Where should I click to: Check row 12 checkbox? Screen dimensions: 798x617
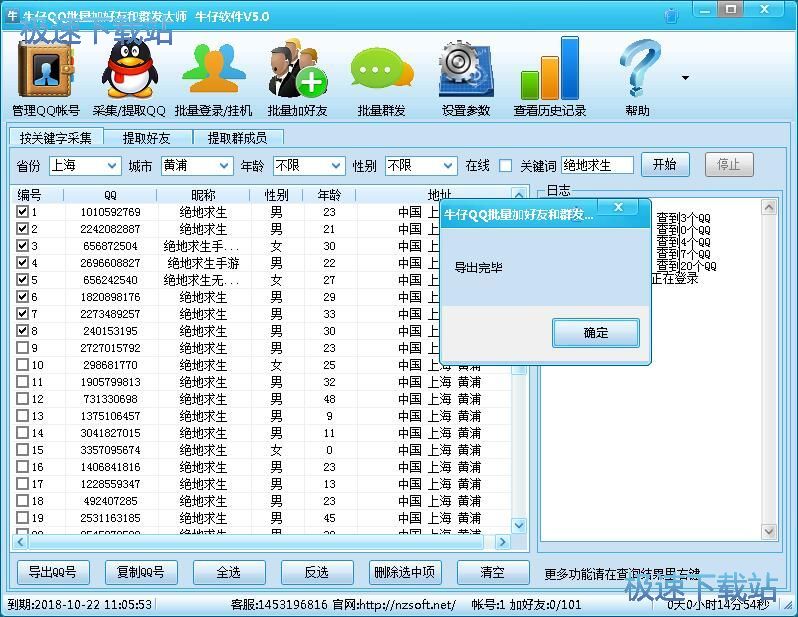point(22,399)
